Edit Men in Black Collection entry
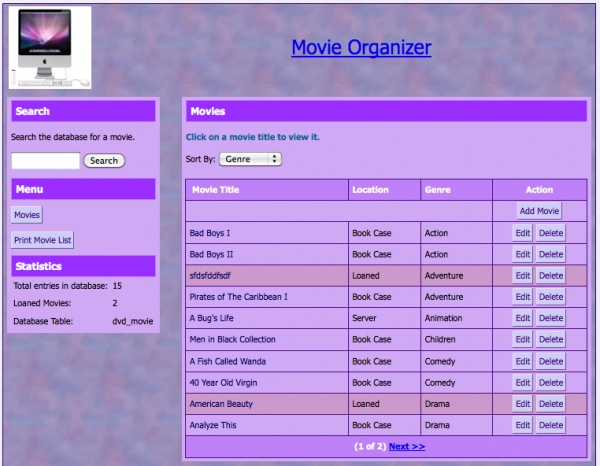Image resolution: width=600 pixels, height=466 pixels. [x=522, y=340]
